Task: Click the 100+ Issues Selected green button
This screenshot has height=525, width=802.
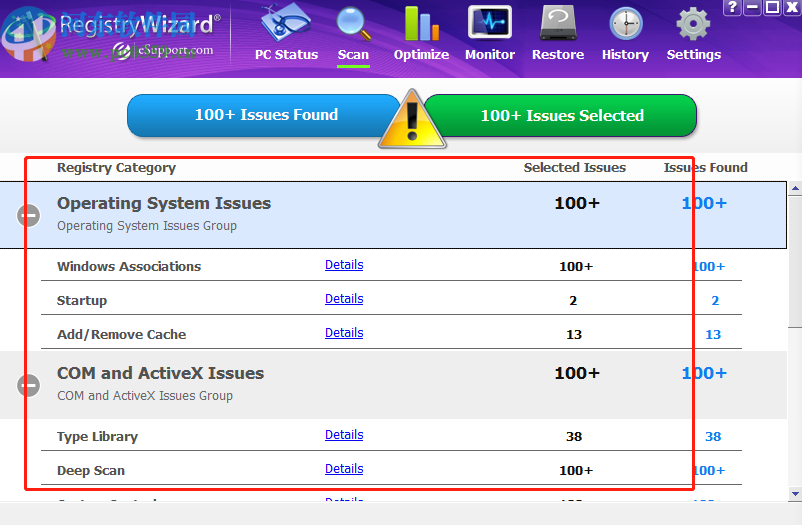Action: (561, 116)
